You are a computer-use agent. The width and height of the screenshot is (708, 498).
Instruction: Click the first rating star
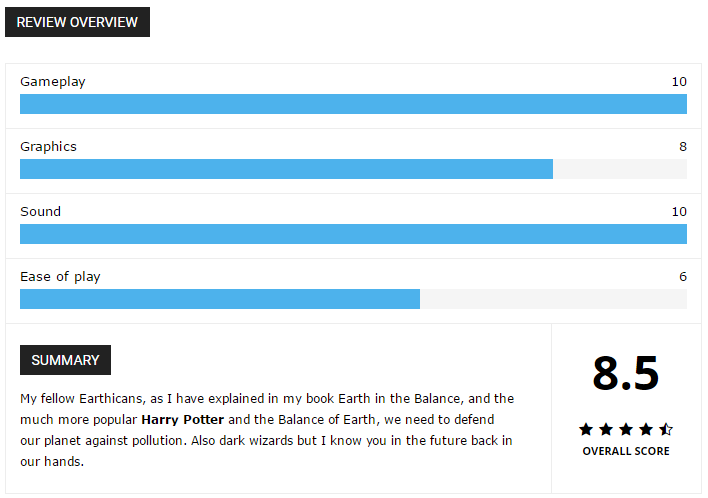click(586, 429)
